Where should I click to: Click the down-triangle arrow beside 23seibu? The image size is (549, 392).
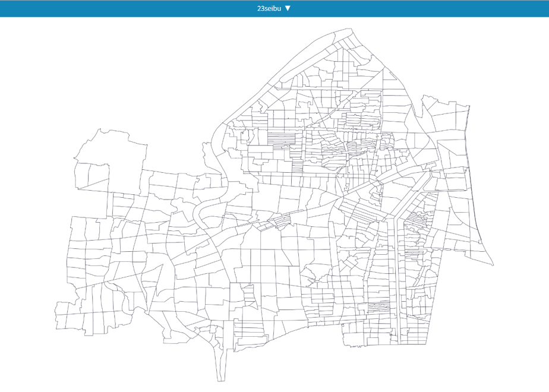pos(288,8)
